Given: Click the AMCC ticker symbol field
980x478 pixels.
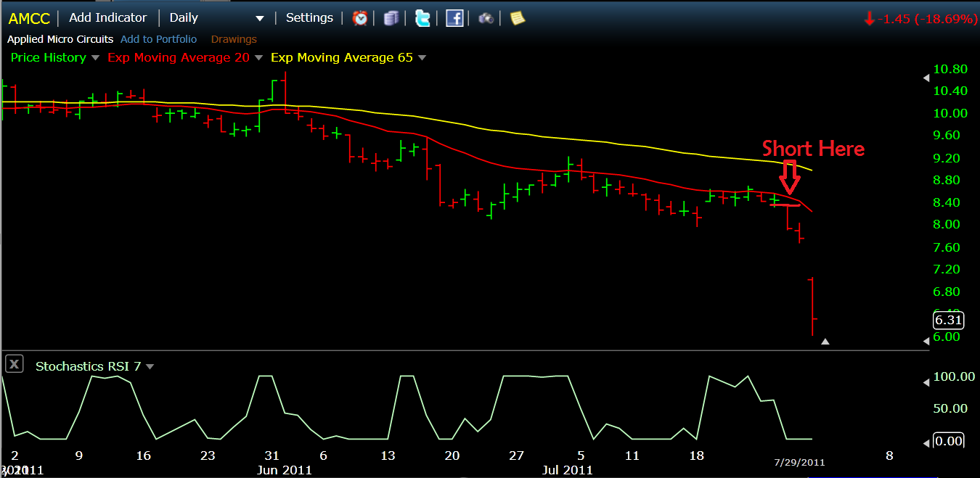Looking at the screenshot, I should (x=29, y=18).
